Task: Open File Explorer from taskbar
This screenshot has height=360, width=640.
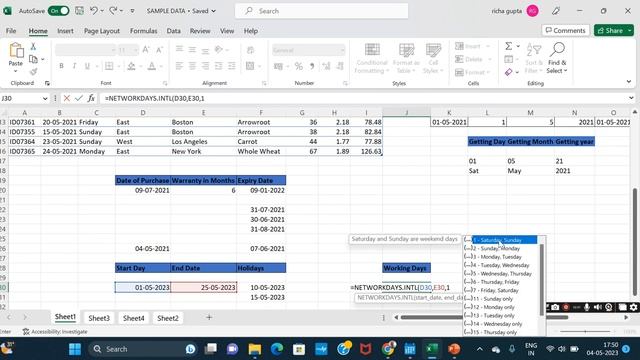Action: tap(255, 349)
